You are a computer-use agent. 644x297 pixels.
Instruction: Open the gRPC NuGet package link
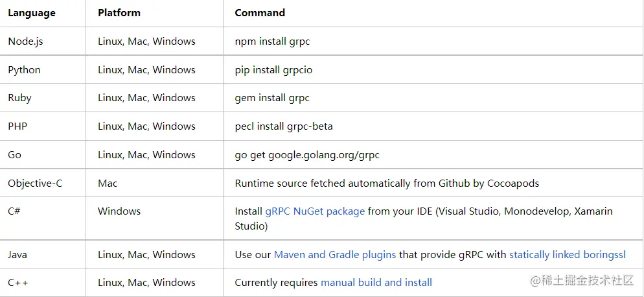pos(315,211)
